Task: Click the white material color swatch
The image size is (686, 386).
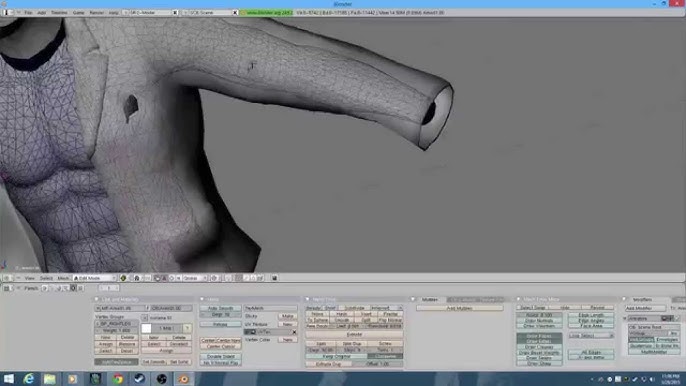Action: pyautogui.click(x=147, y=328)
